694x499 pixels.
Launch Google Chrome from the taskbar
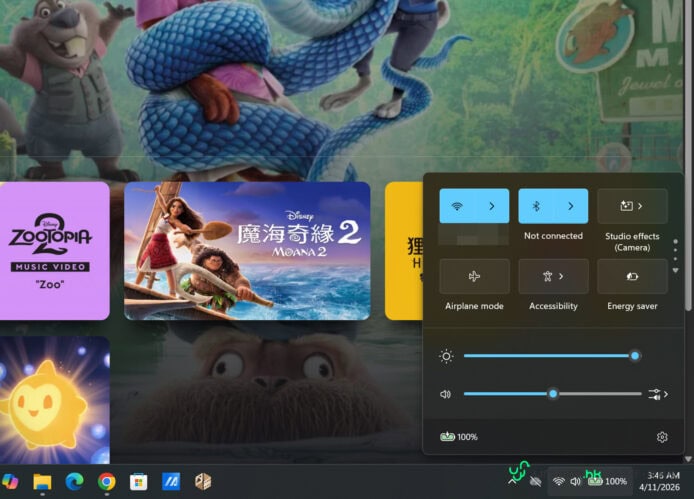pyautogui.click(x=107, y=481)
